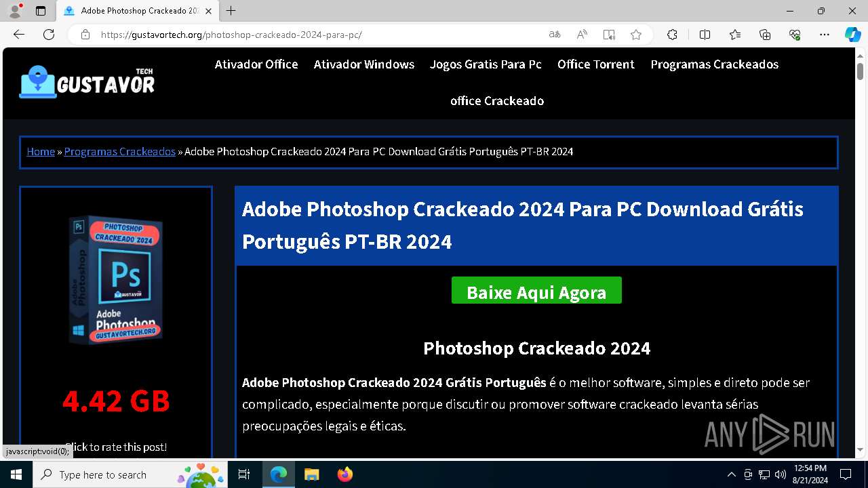The height and width of the screenshot is (488, 868).
Task: Open the Extensions puzzle icon
Action: coord(672,35)
